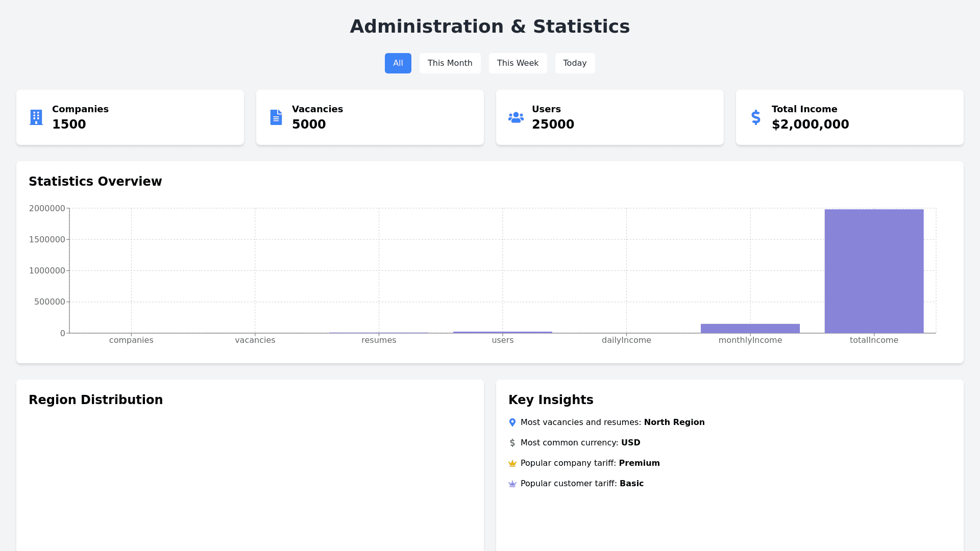Click the monthlyIncome bar in chart
The height and width of the screenshot is (551, 980).
click(x=750, y=329)
